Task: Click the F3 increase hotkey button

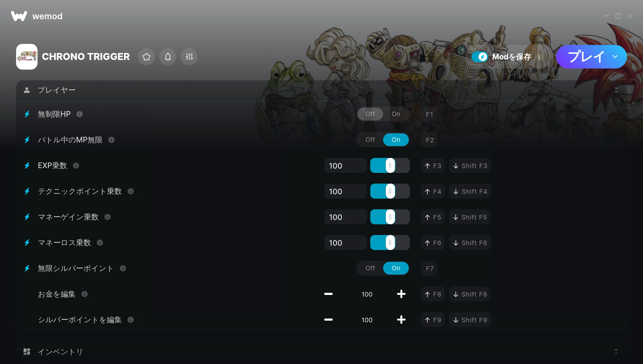Action: (x=433, y=166)
